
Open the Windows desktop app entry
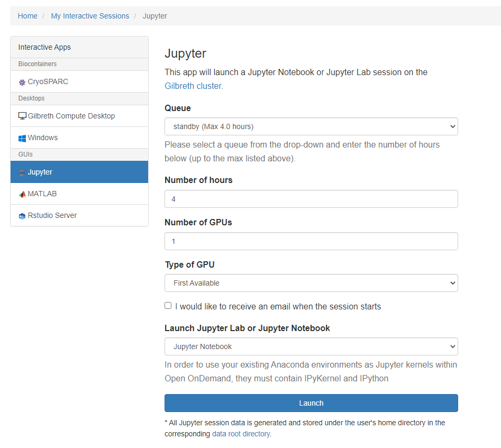click(79, 138)
